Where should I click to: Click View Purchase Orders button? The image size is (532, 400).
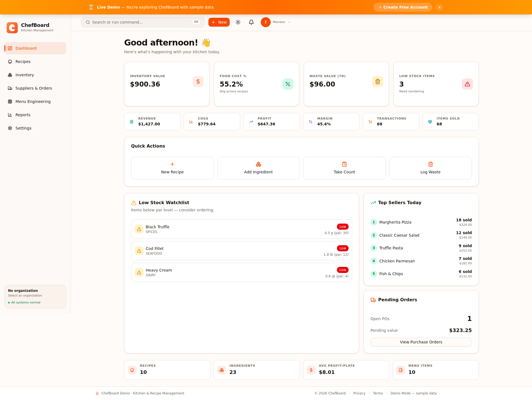click(421, 342)
